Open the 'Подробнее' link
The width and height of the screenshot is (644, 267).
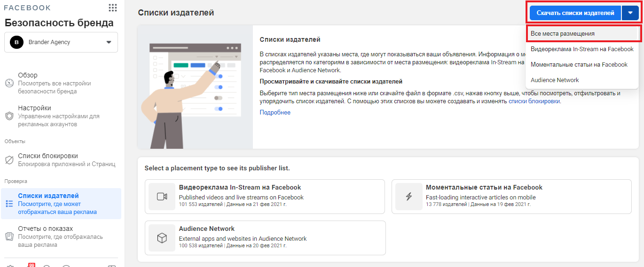275,113
